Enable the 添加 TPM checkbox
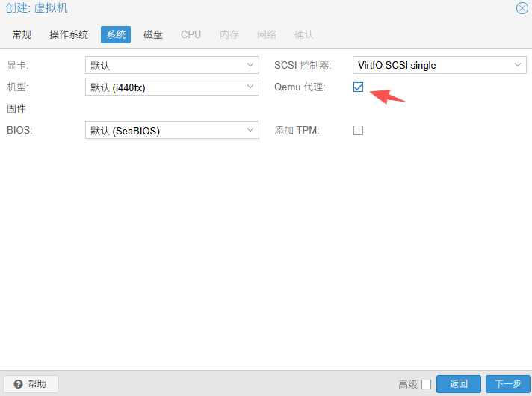The height and width of the screenshot is (396, 532). (359, 131)
